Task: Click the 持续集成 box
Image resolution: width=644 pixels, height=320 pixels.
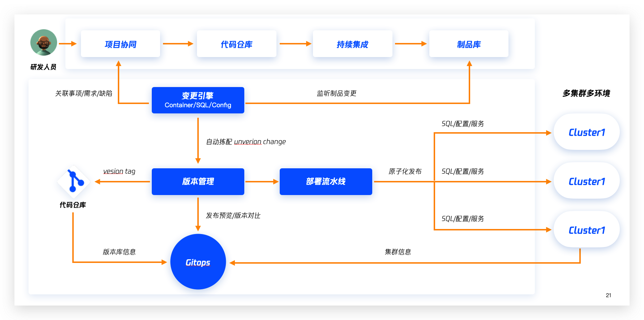Action: click(353, 44)
